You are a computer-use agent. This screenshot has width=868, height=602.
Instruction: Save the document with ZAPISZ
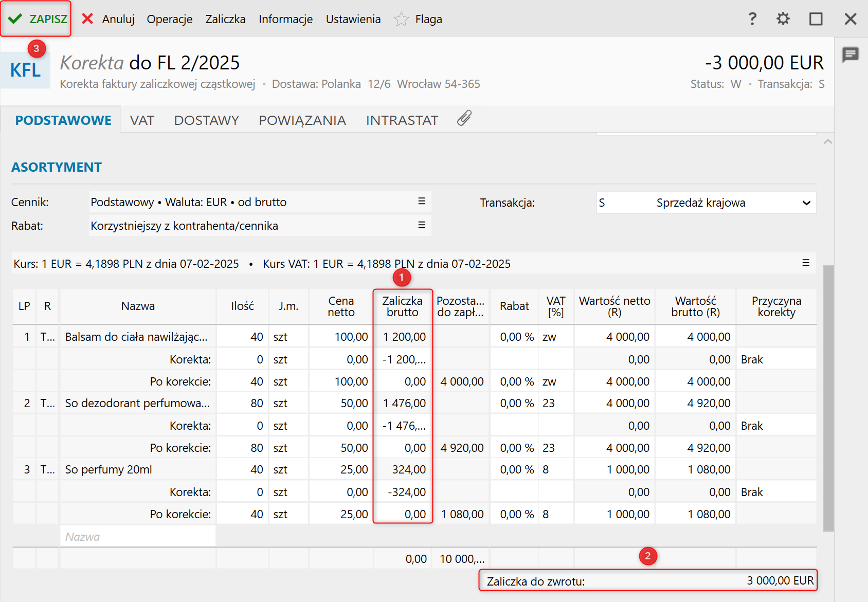(x=37, y=19)
